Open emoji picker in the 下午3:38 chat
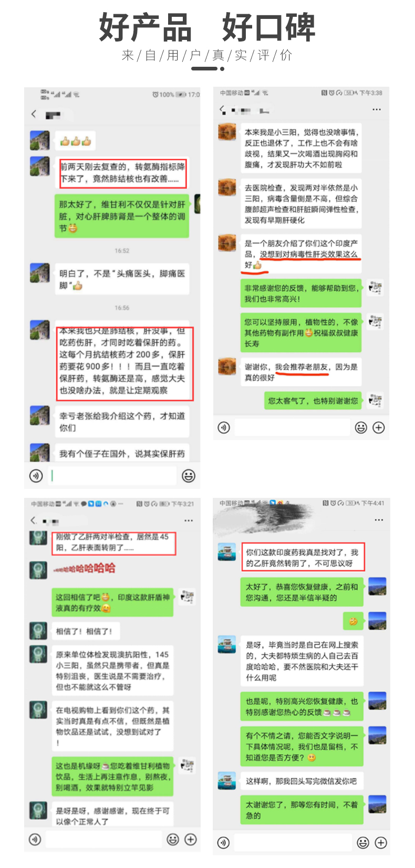415x868 pixels. tap(361, 427)
